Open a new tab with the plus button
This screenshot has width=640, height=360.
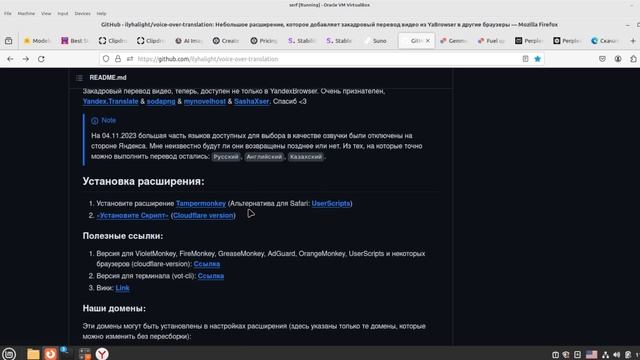[x=633, y=41]
